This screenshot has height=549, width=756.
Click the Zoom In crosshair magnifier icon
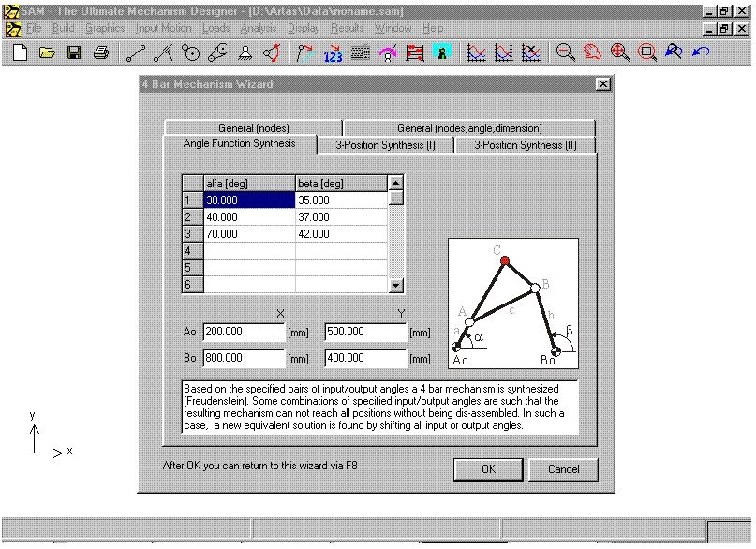click(619, 52)
